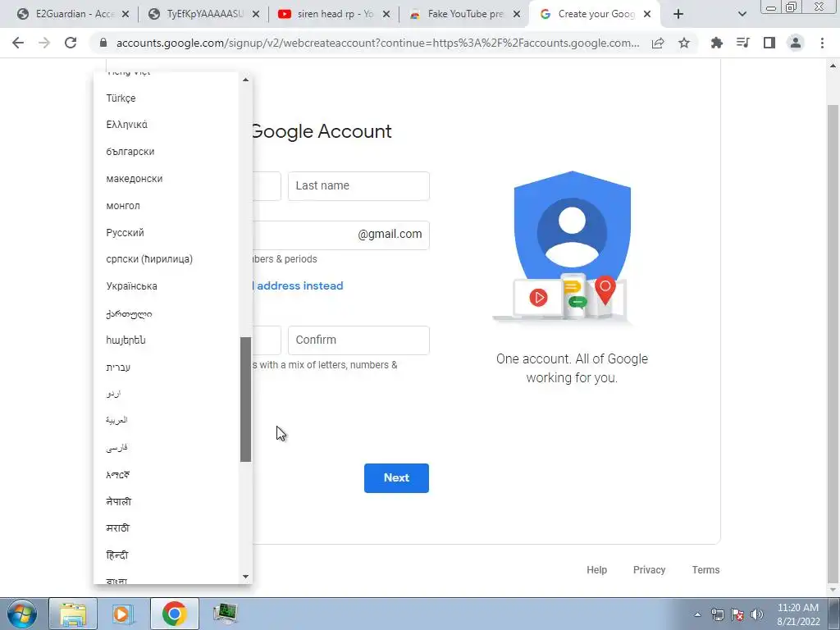The height and width of the screenshot is (630, 840).
Task: Choose the Amharic አማርኛ option
Action: (x=166, y=475)
